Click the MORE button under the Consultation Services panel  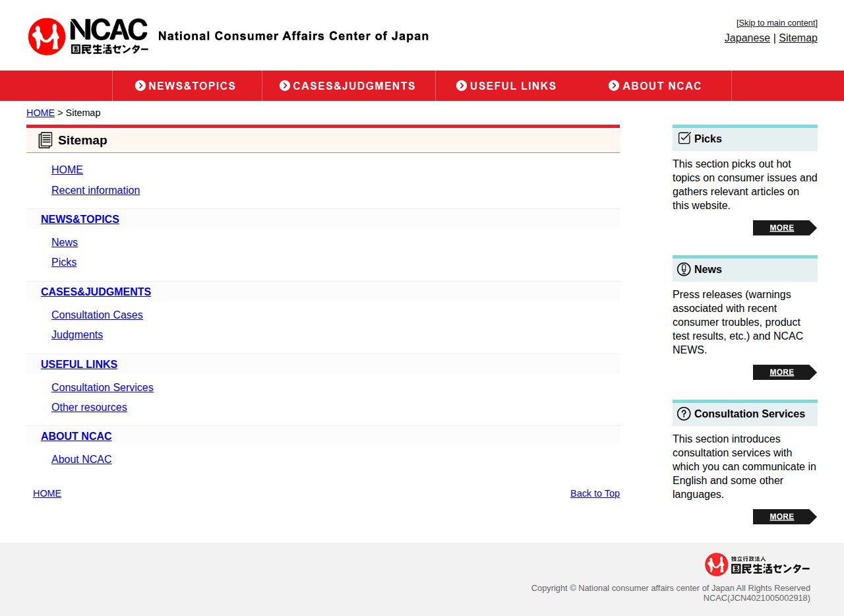785,516
